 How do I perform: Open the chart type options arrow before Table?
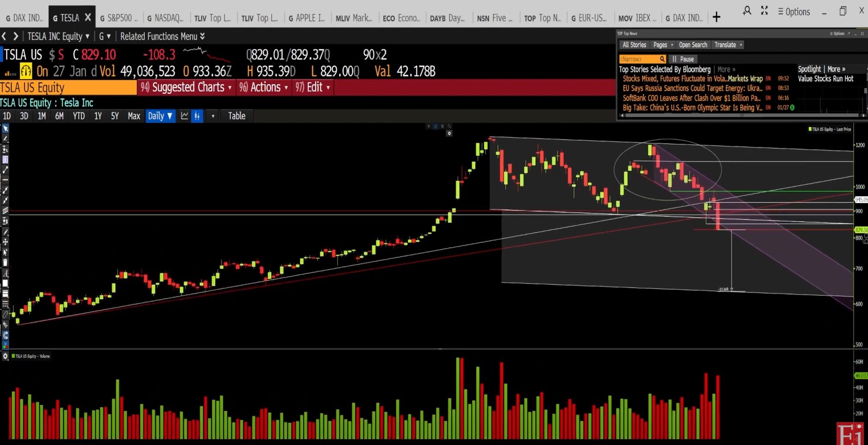pos(213,116)
